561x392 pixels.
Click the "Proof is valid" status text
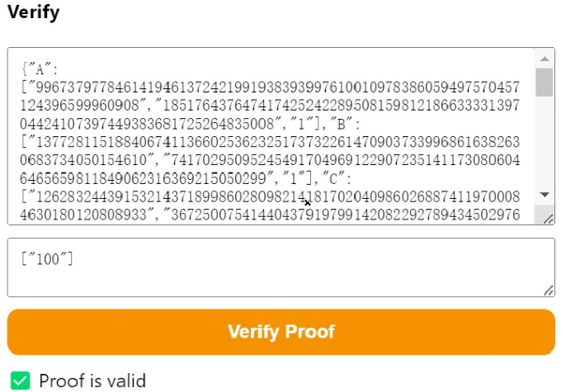(92, 380)
